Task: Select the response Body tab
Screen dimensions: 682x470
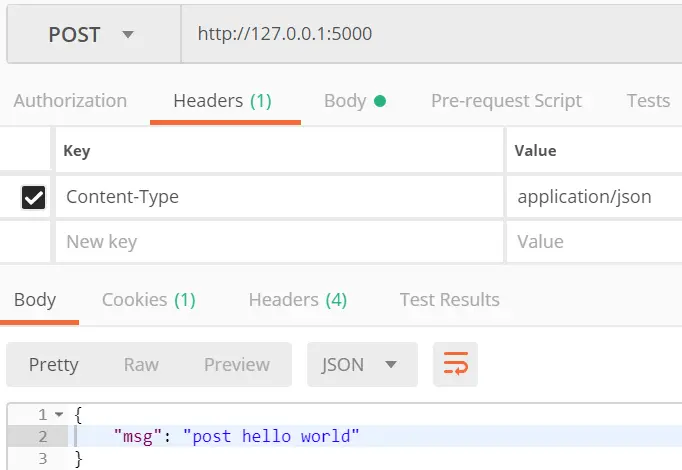Action: 35,300
